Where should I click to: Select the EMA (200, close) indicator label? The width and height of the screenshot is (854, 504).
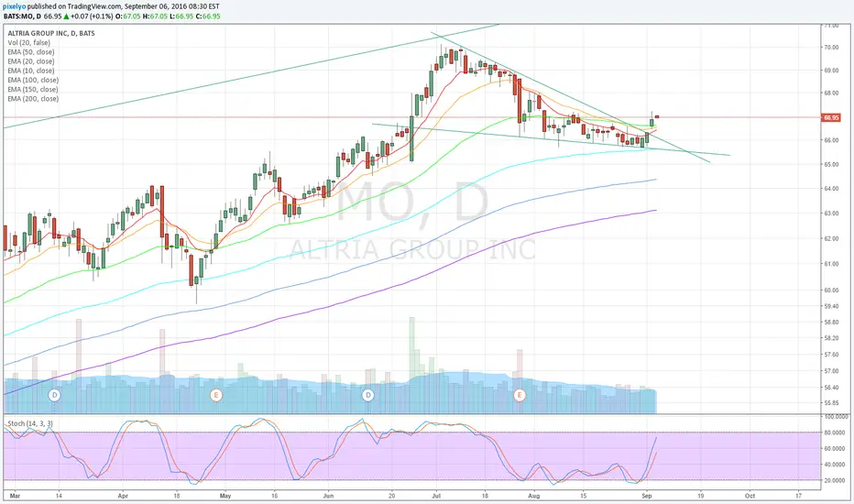33,99
